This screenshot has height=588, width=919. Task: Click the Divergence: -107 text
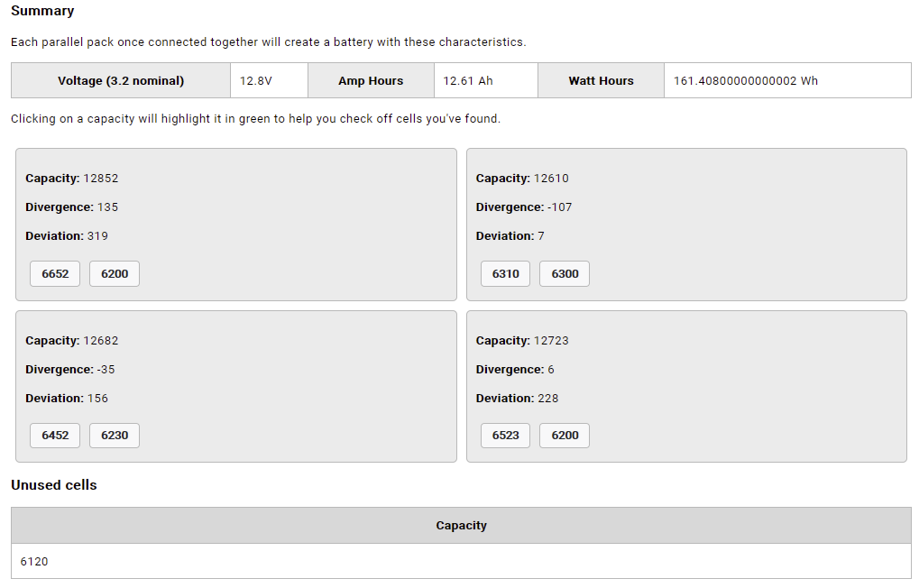point(524,207)
